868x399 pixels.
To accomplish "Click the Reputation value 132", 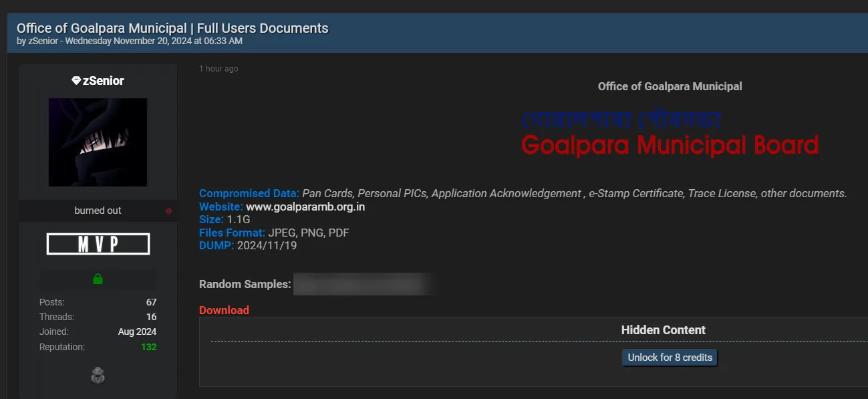I will click(149, 346).
